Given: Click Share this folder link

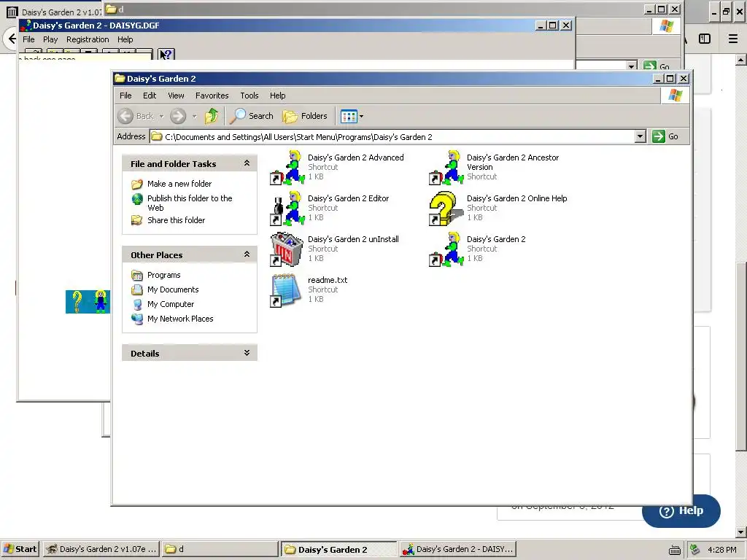Looking at the screenshot, I should click(x=176, y=220).
